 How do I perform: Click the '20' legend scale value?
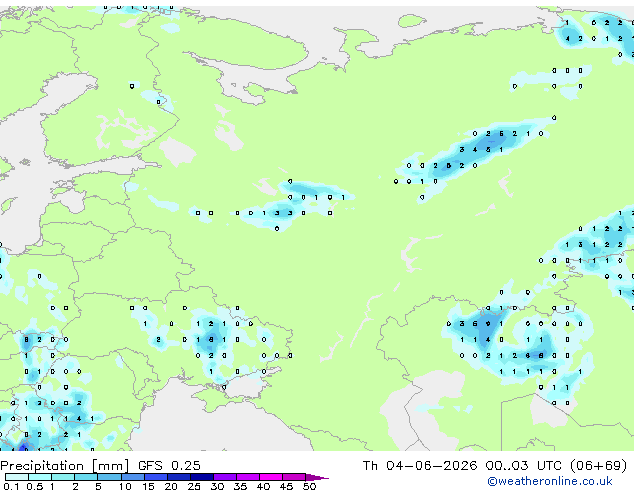[171, 486]
